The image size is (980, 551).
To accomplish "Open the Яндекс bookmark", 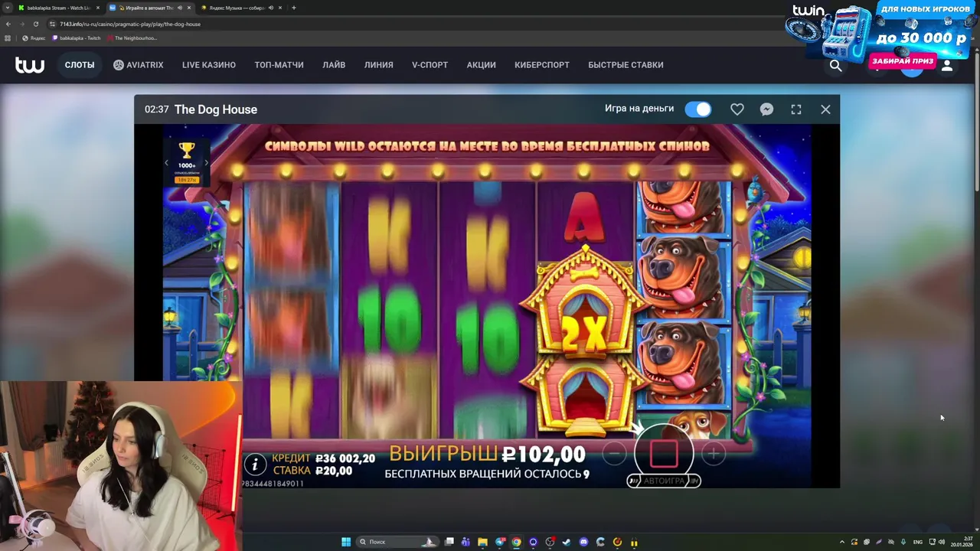I will 34,38.
